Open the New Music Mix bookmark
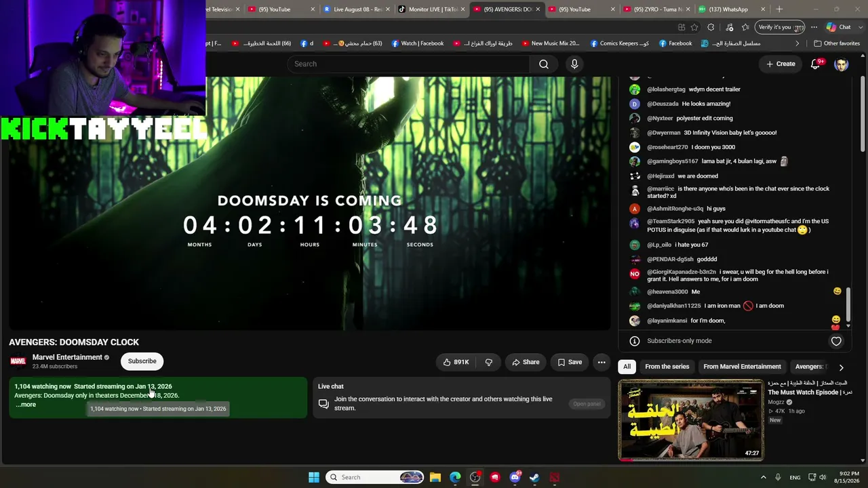 point(550,43)
